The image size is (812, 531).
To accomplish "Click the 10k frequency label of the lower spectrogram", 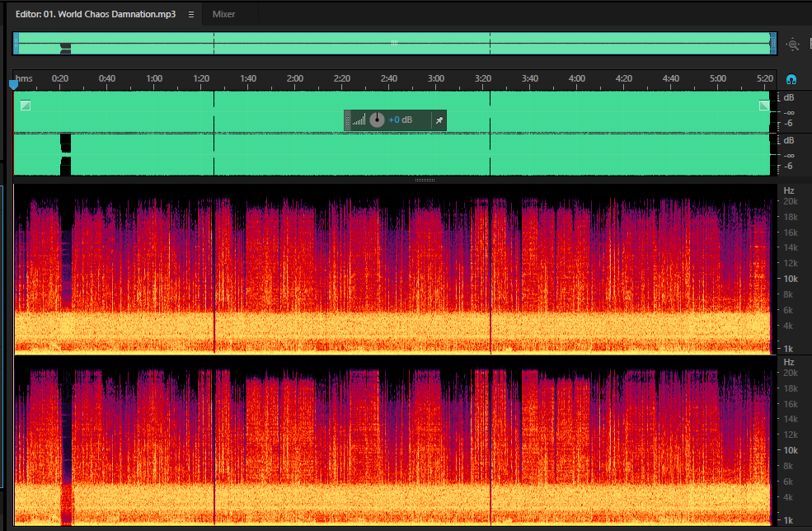I will (791, 450).
